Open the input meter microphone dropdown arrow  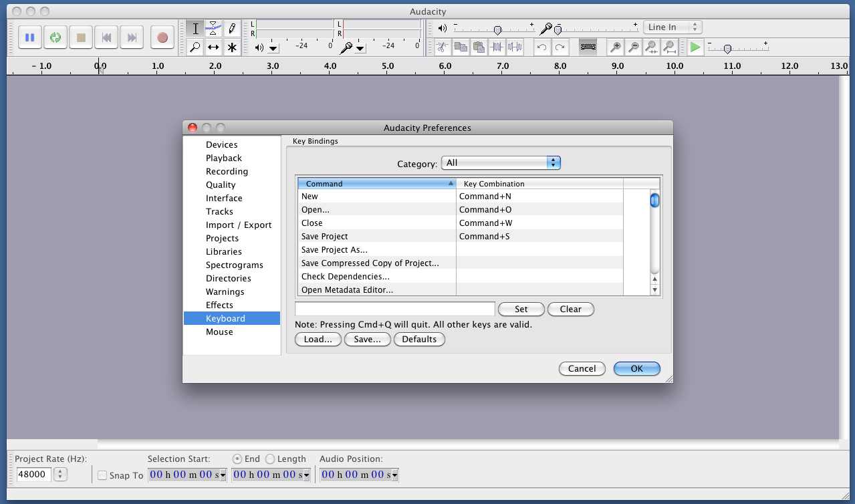point(361,48)
